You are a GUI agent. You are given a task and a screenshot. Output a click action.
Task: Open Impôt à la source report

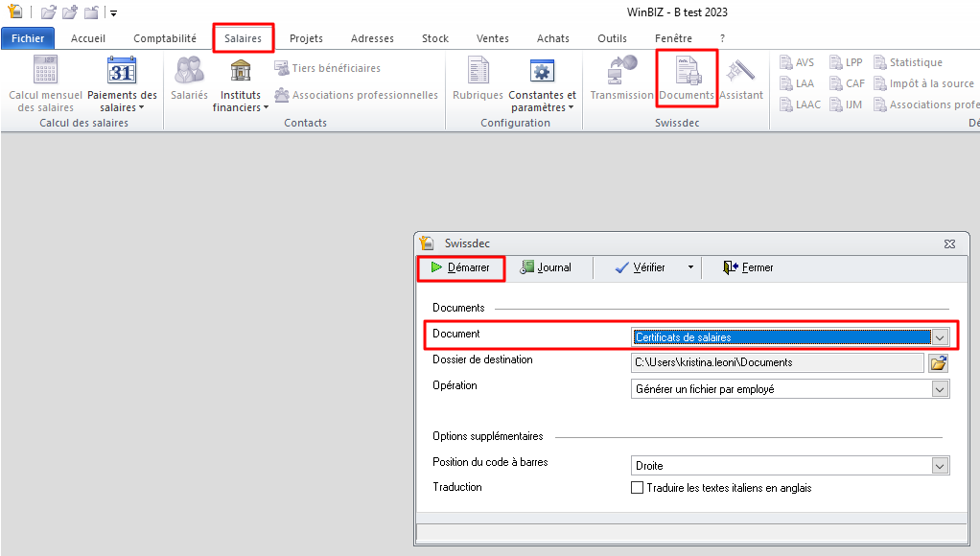(x=923, y=83)
